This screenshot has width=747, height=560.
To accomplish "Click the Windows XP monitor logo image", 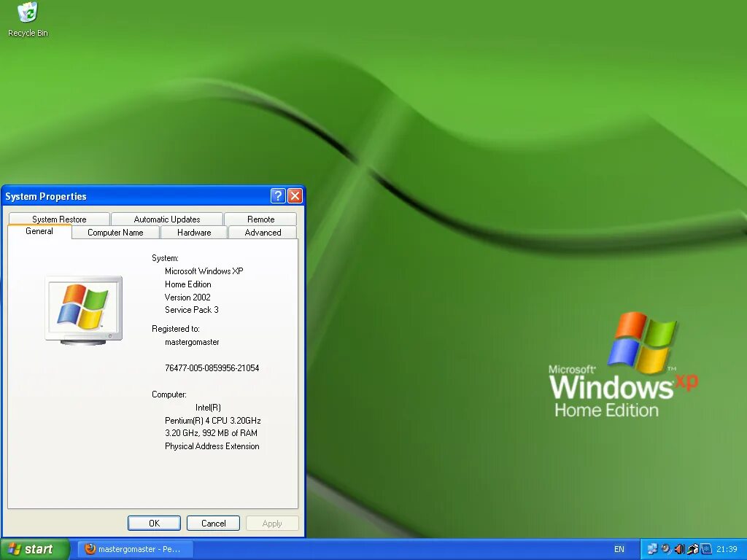I will tap(83, 311).
